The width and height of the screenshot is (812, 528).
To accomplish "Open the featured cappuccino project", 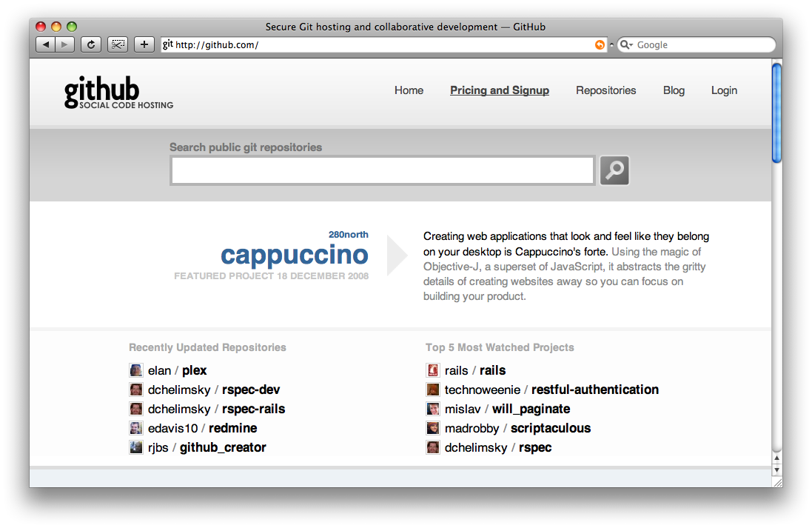I will [295, 255].
